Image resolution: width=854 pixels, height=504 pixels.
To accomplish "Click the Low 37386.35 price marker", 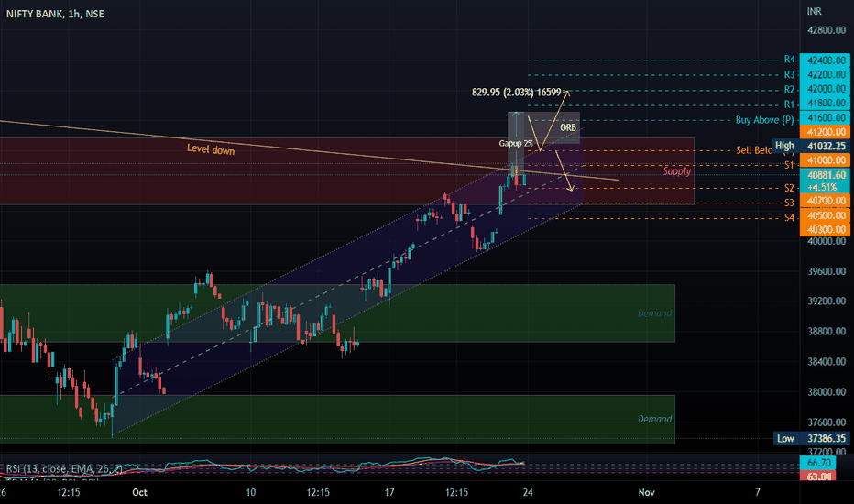I will pyautogui.click(x=812, y=439).
